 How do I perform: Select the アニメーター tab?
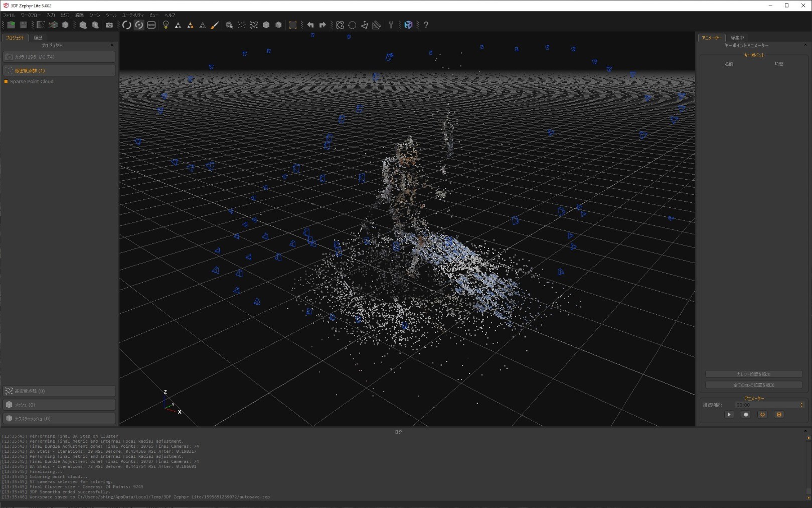click(x=712, y=38)
